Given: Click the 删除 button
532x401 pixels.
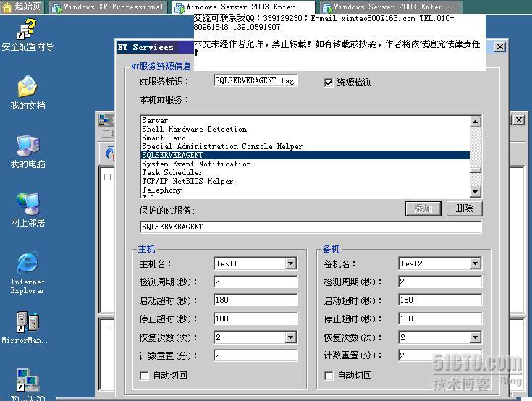Looking at the screenshot, I should pos(464,208).
